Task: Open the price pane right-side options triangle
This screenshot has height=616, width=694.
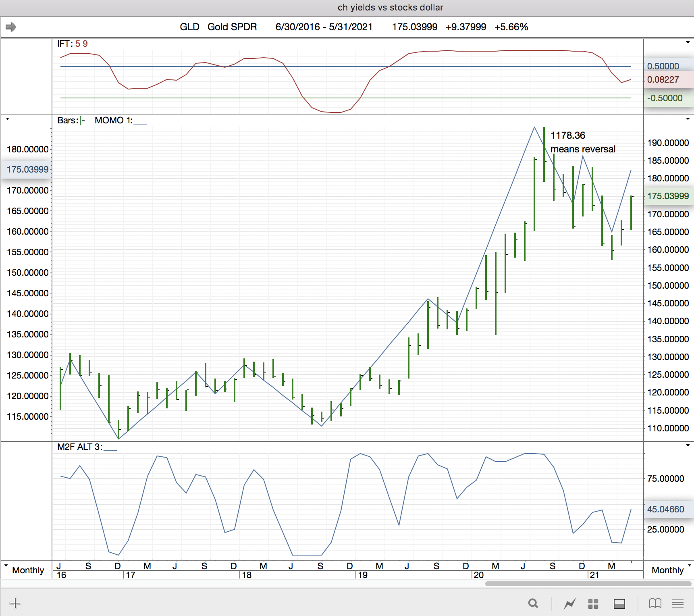Action: [688, 119]
